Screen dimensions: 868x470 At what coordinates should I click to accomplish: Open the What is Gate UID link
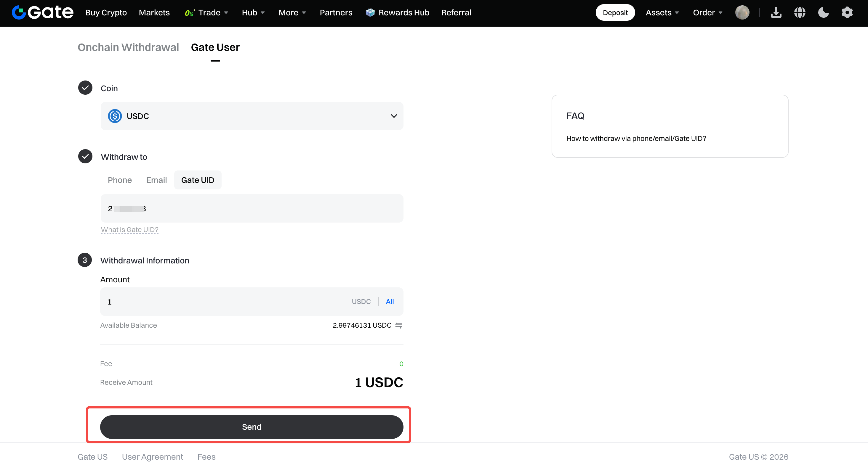(129, 230)
